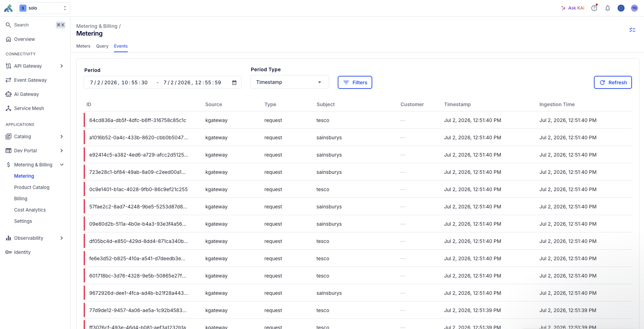The image size is (644, 329).
Task: Click the AI Gateway robot icon
Action: click(8, 94)
